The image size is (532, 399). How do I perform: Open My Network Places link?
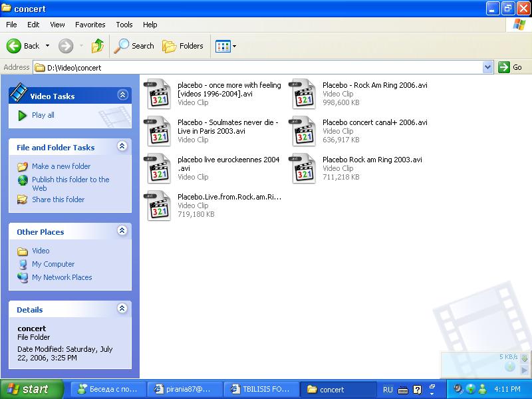62,277
